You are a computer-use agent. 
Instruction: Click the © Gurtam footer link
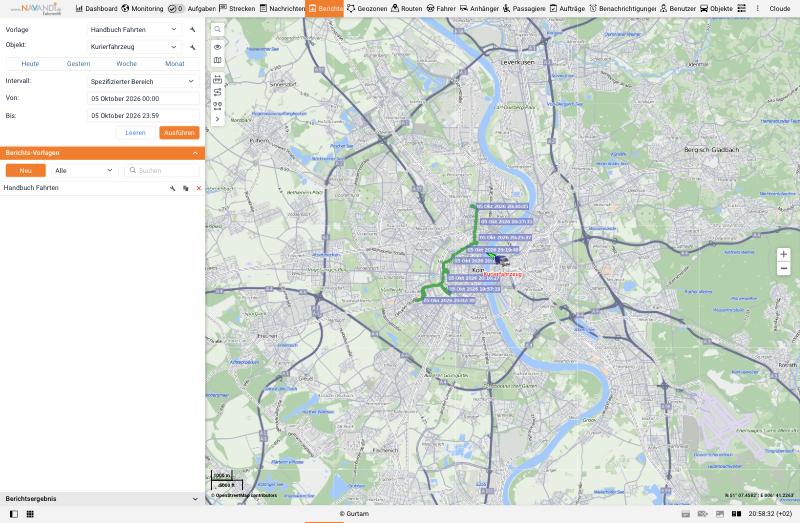click(354, 514)
